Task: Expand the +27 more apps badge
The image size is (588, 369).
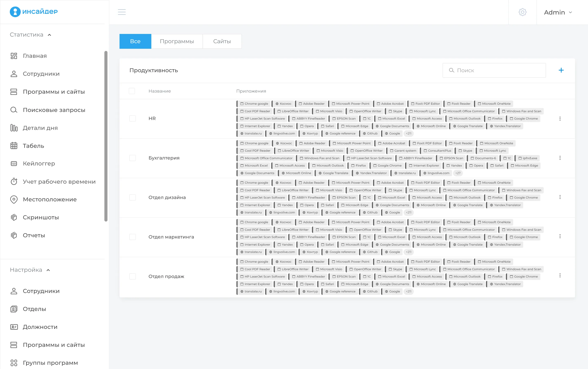Action: pyautogui.click(x=458, y=173)
